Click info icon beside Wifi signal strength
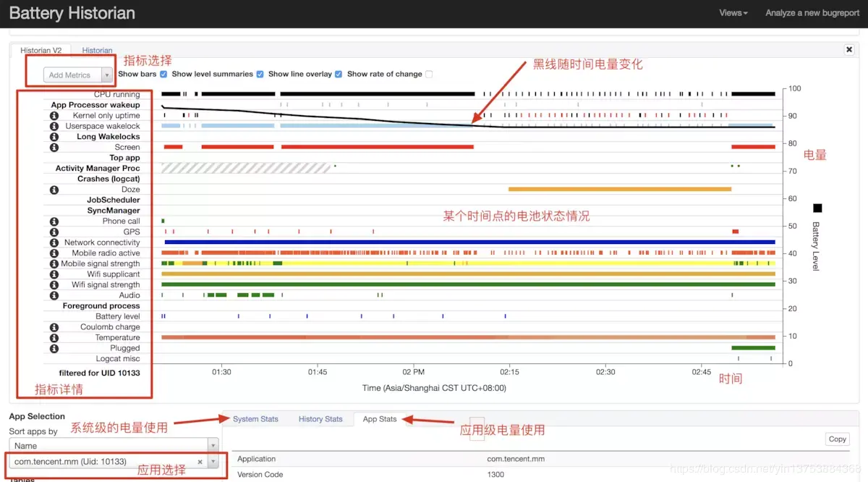 coord(54,284)
